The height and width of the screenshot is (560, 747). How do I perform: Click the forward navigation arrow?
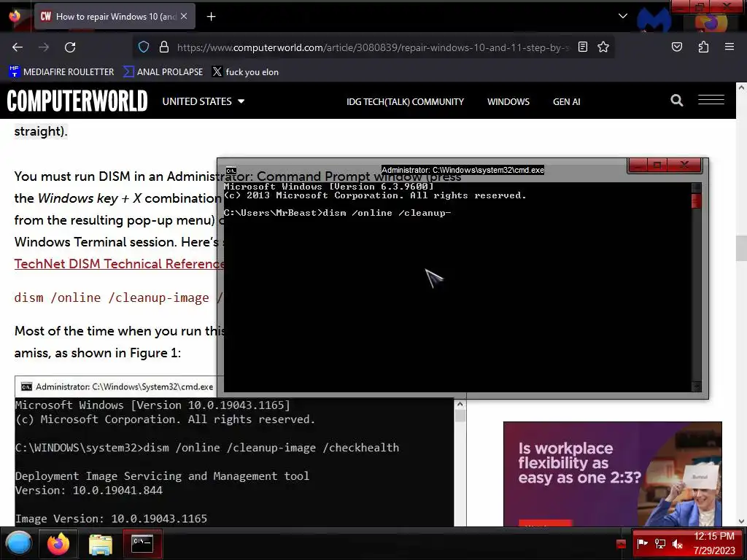44,47
